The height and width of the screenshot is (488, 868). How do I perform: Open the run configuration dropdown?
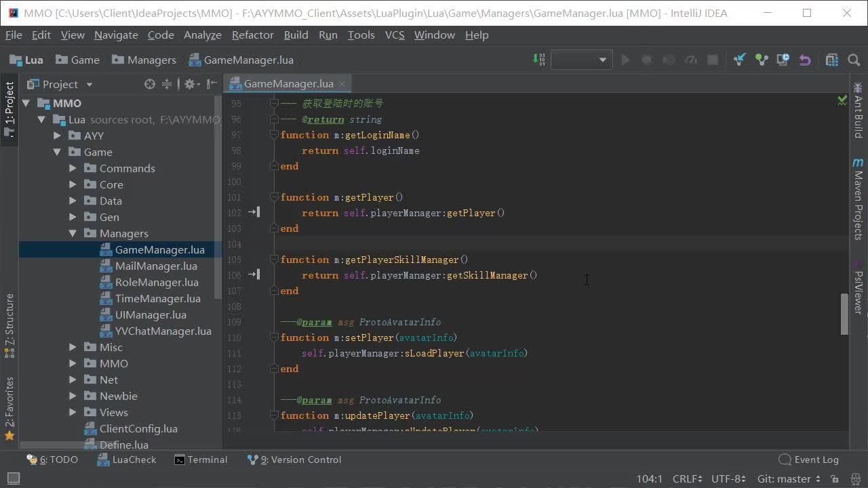pos(582,60)
